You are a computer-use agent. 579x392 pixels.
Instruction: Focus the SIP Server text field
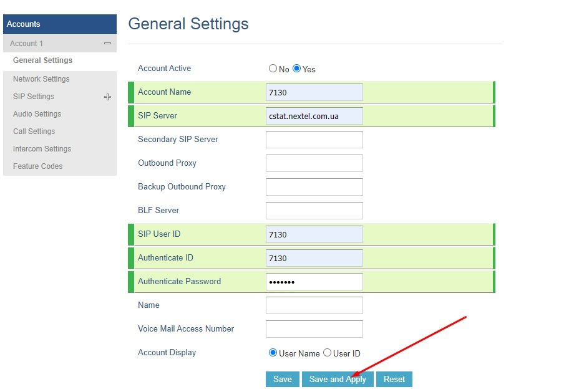314,116
